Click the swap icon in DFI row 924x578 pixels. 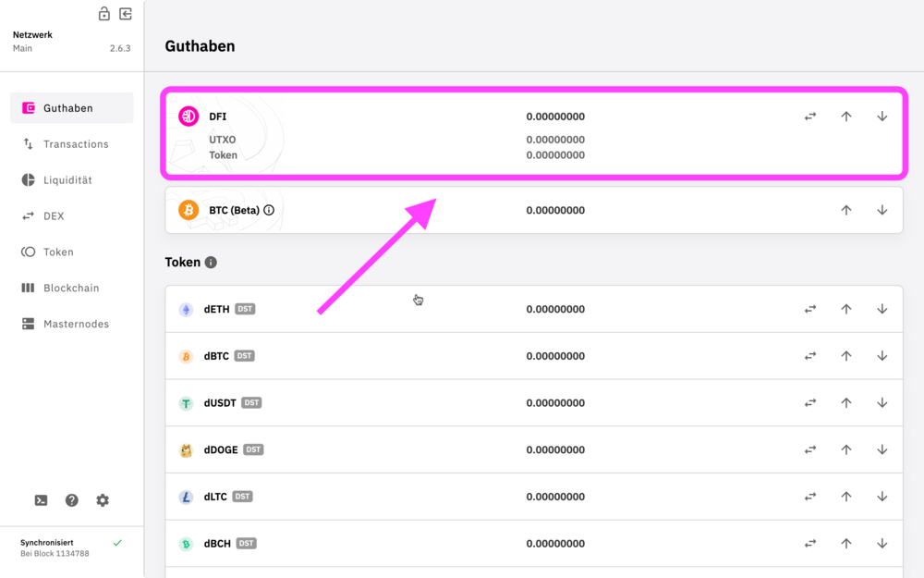point(810,117)
